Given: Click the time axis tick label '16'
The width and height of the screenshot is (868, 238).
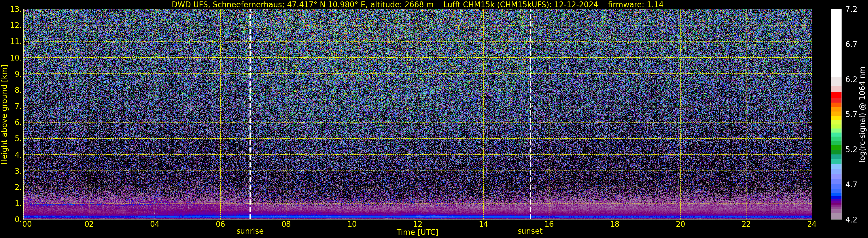Looking at the screenshot, I should [x=549, y=224].
